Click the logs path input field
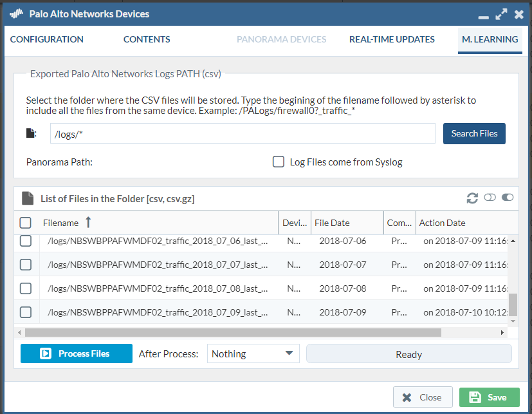The height and width of the screenshot is (414, 532). [243, 133]
